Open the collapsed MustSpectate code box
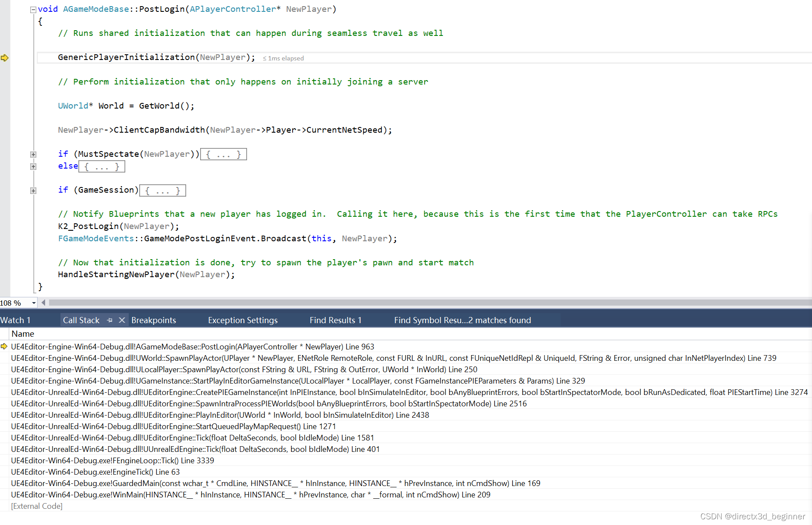812x525 pixels. pos(223,154)
